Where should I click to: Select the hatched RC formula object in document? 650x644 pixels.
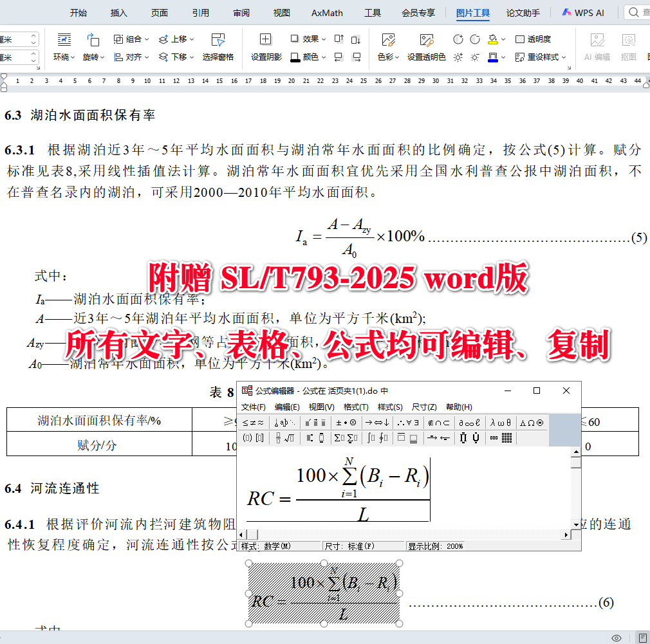pos(324,593)
